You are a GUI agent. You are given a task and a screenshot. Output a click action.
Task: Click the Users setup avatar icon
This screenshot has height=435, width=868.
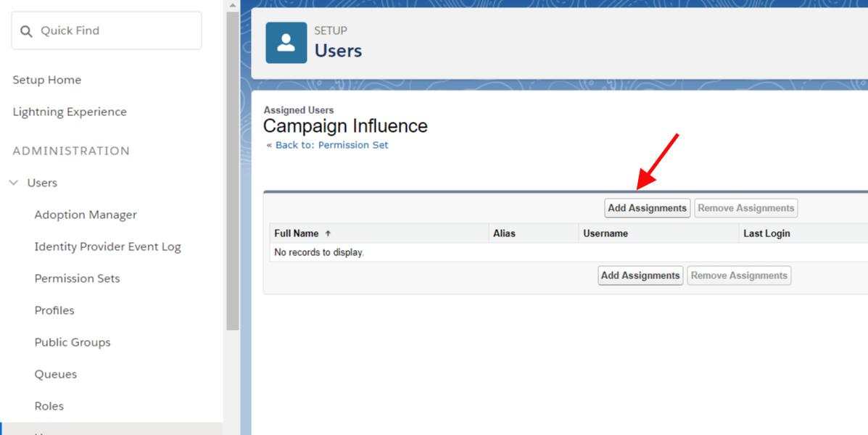pos(286,42)
